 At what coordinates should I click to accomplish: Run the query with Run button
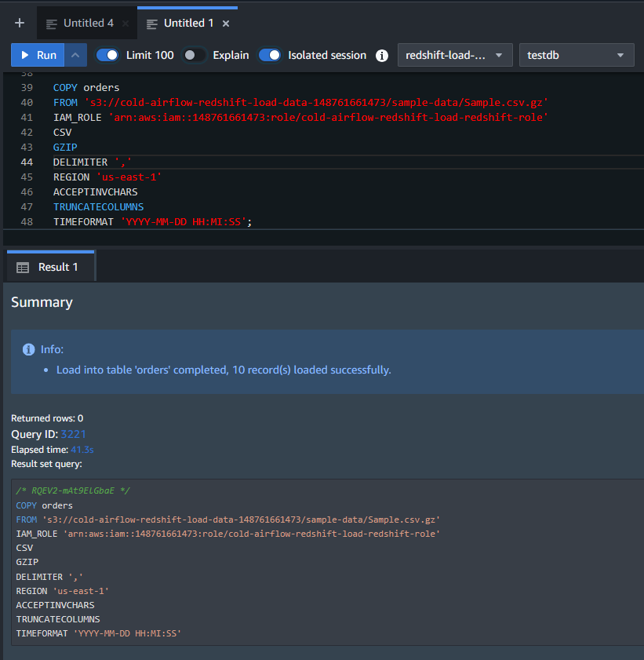coord(38,55)
